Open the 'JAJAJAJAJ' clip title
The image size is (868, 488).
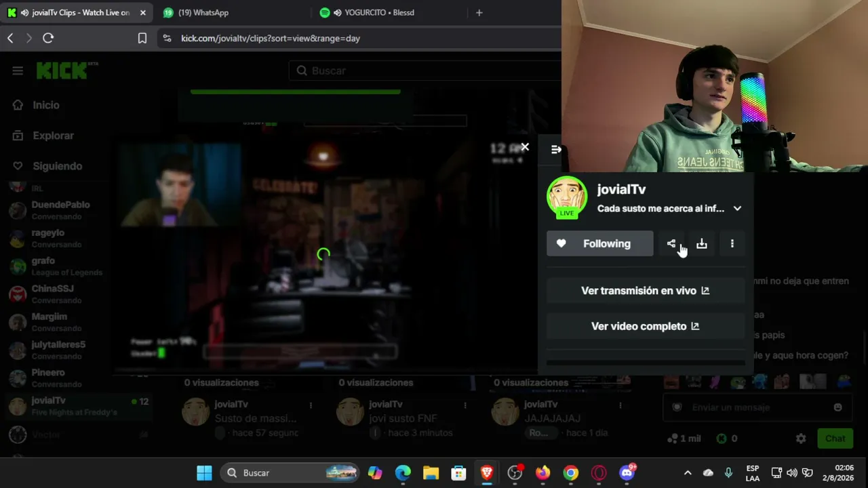coord(552,418)
